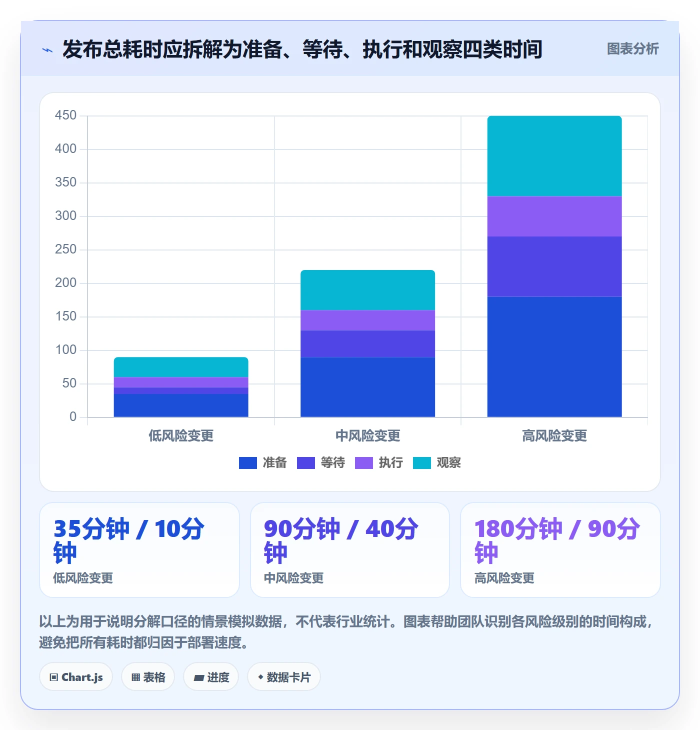Click the 低风险变更 观察 cyan bar segment
The width and height of the screenshot is (700, 730).
[x=181, y=367]
